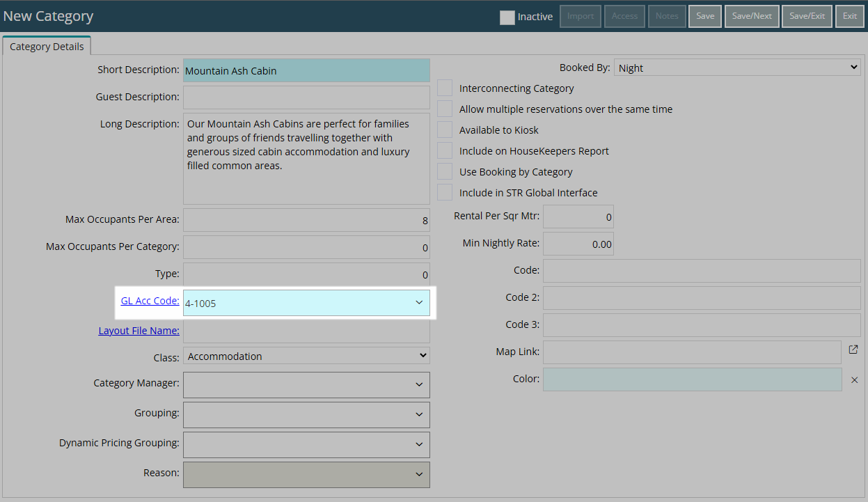Click the Save/Next button

pyautogui.click(x=752, y=16)
